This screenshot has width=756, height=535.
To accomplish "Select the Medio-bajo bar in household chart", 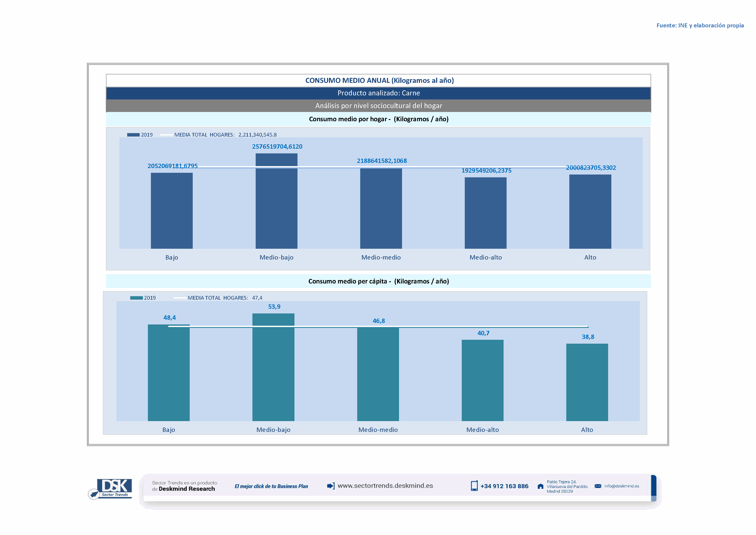I will 276,201.
